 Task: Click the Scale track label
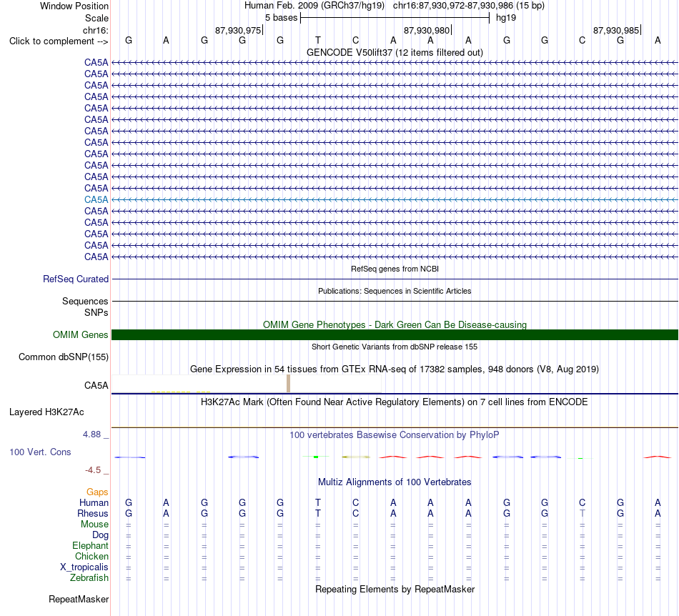96,18
